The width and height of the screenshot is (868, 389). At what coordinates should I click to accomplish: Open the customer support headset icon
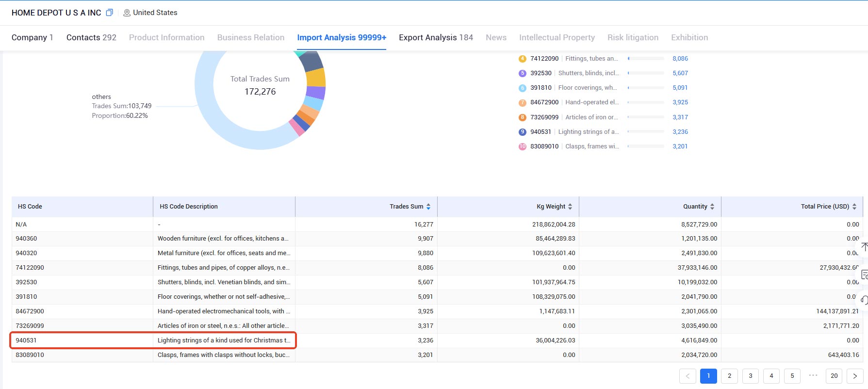[864, 300]
